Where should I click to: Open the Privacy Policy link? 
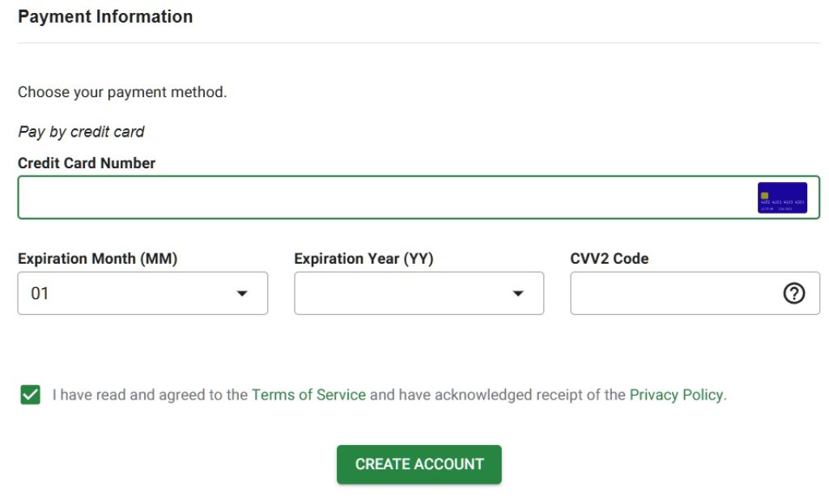pos(676,396)
